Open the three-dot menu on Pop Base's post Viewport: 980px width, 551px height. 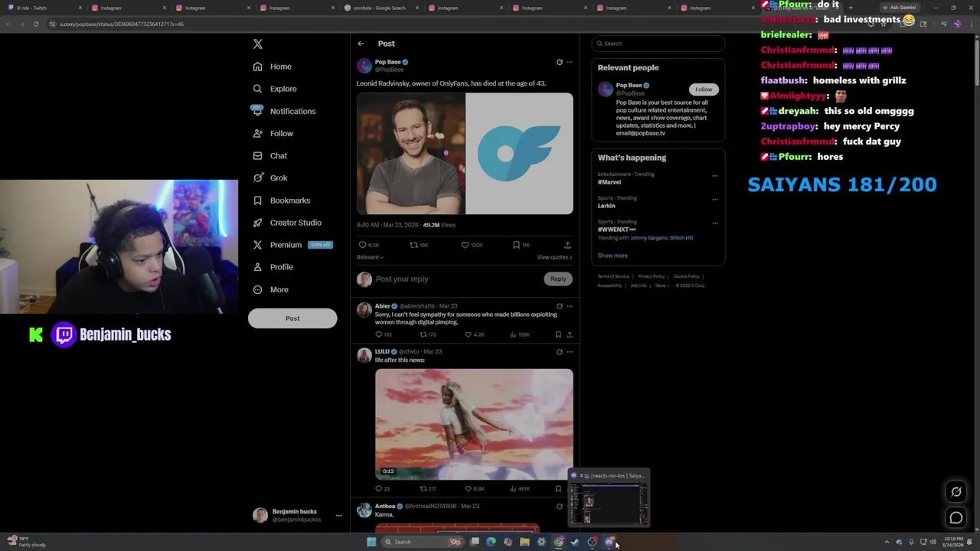[x=570, y=62]
